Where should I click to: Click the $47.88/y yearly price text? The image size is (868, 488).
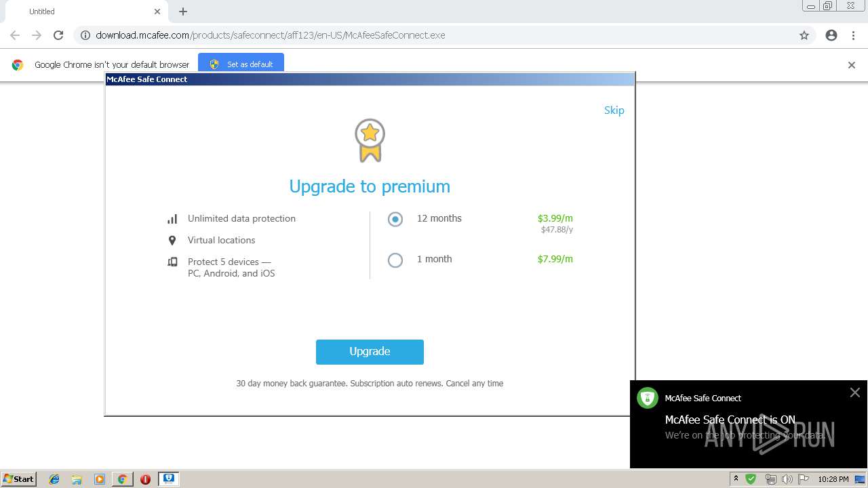557,230
